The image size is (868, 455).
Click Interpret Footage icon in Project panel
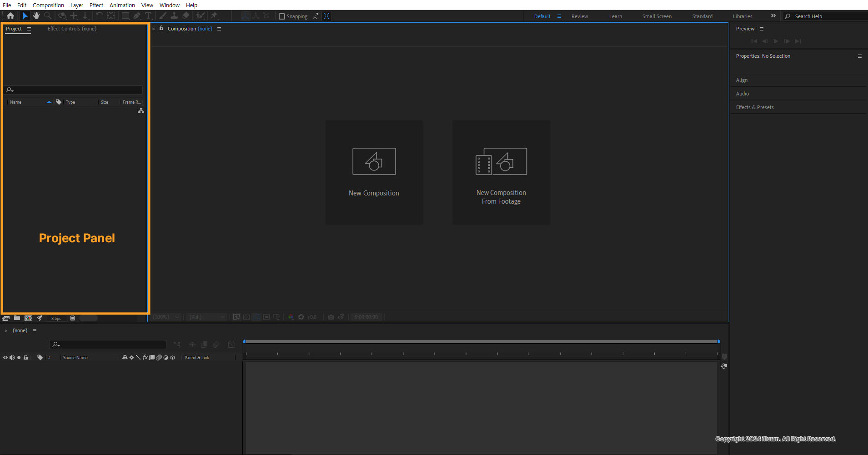(5, 318)
